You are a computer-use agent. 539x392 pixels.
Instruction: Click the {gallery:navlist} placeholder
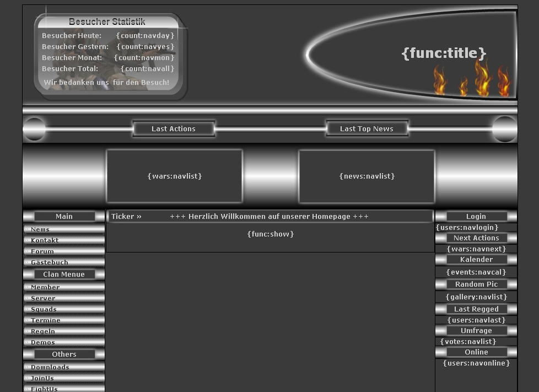click(x=476, y=297)
